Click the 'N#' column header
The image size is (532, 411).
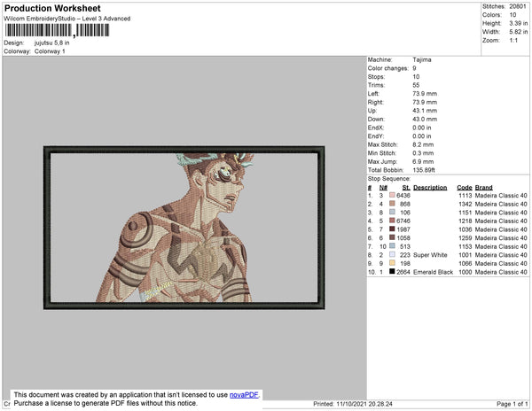(383, 188)
